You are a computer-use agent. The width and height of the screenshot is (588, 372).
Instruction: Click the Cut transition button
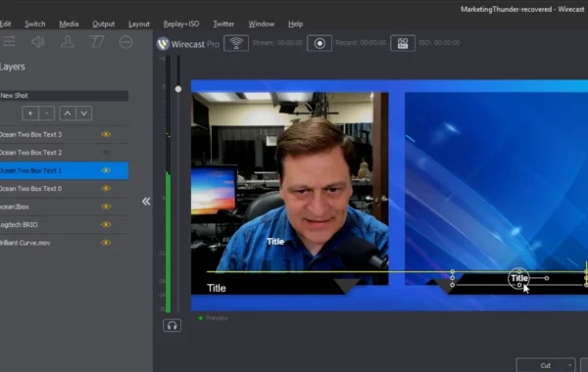(546, 365)
